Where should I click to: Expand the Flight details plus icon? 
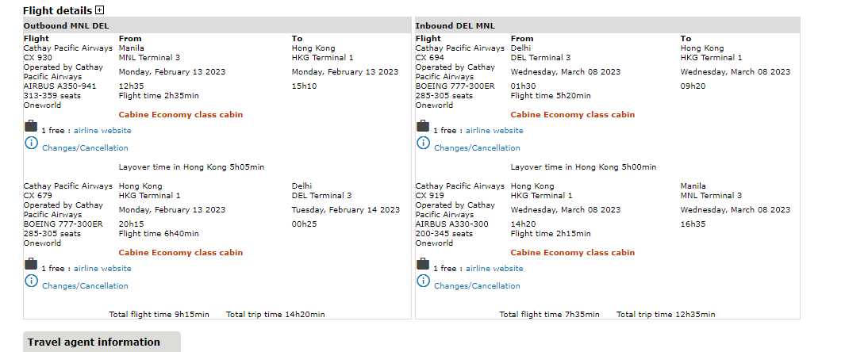click(99, 10)
